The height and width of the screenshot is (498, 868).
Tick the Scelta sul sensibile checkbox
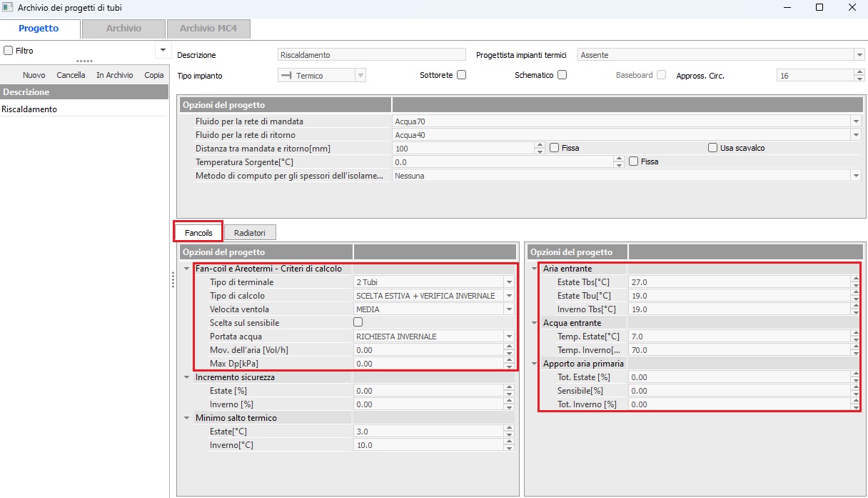pos(359,323)
